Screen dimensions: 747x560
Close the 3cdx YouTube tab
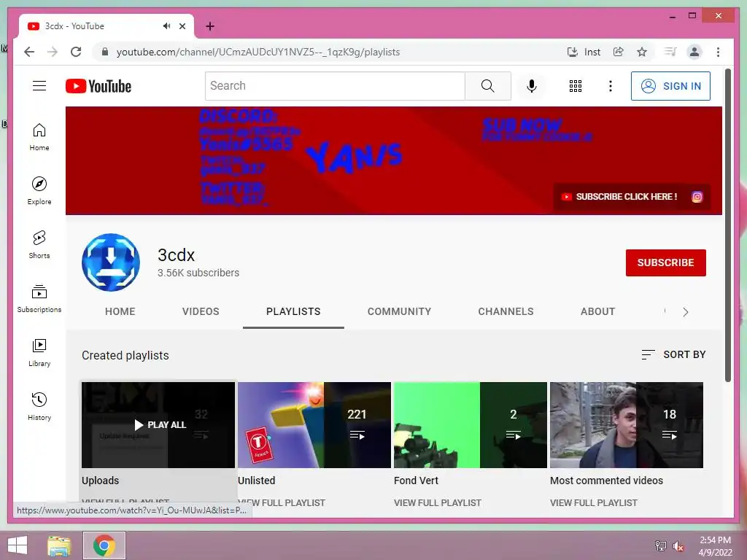[x=182, y=26]
